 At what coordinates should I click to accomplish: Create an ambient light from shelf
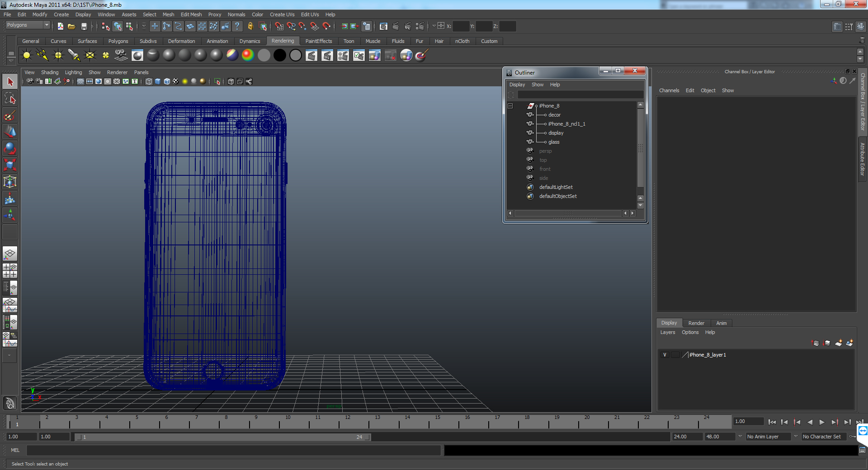[27, 56]
